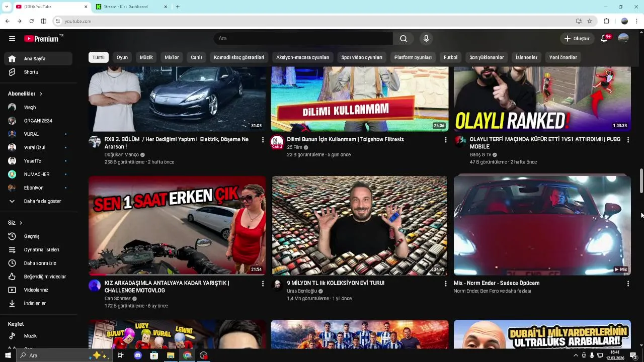Image resolution: width=644 pixels, height=362 pixels.
Task: Open Oynatma listeleri playlists
Action: coord(38,250)
